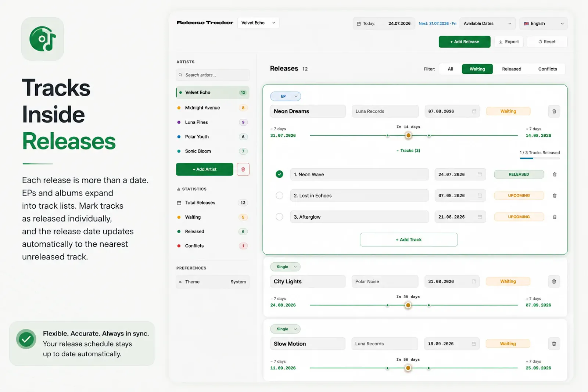Click the Add Release button
The height and width of the screenshot is (392, 588).
click(x=465, y=42)
